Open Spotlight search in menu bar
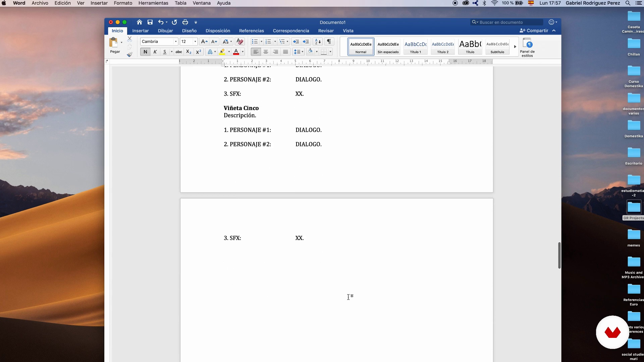 click(x=628, y=3)
